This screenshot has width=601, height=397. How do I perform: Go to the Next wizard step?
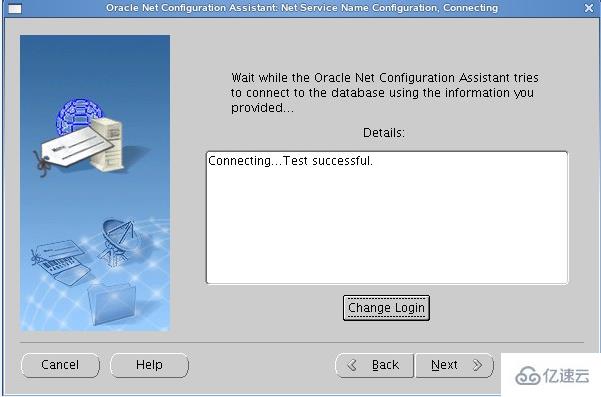point(455,365)
